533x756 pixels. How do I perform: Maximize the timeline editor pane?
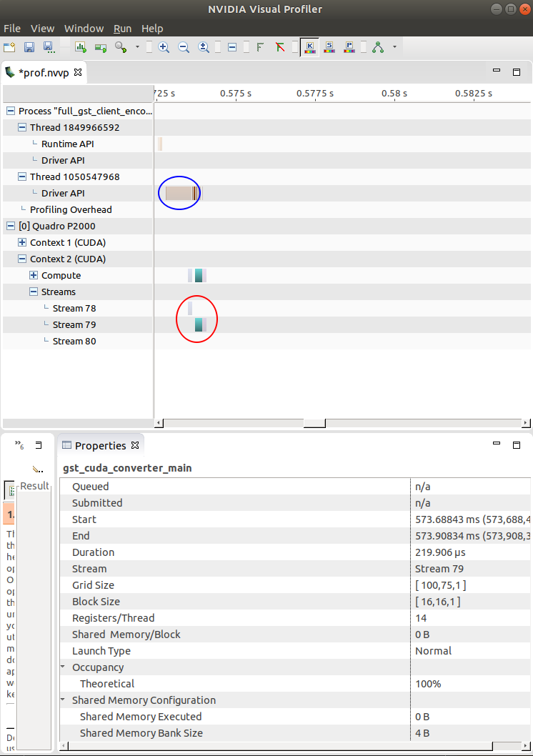point(517,72)
